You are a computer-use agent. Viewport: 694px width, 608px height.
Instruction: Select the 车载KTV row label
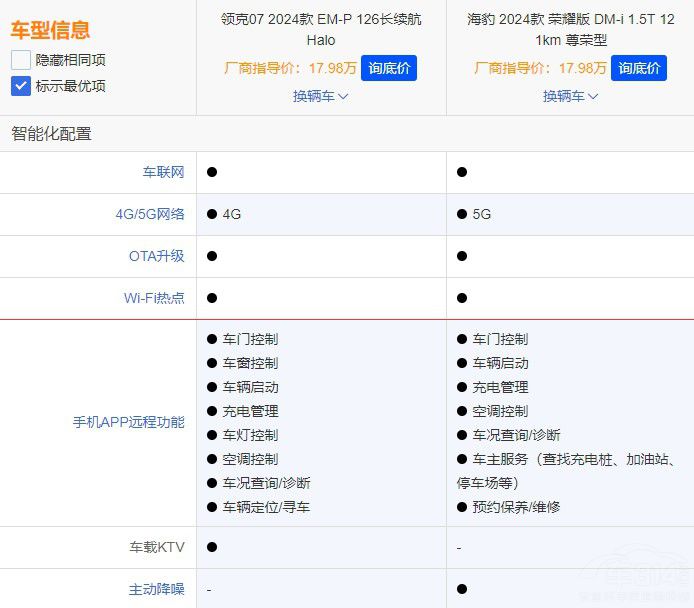157,547
